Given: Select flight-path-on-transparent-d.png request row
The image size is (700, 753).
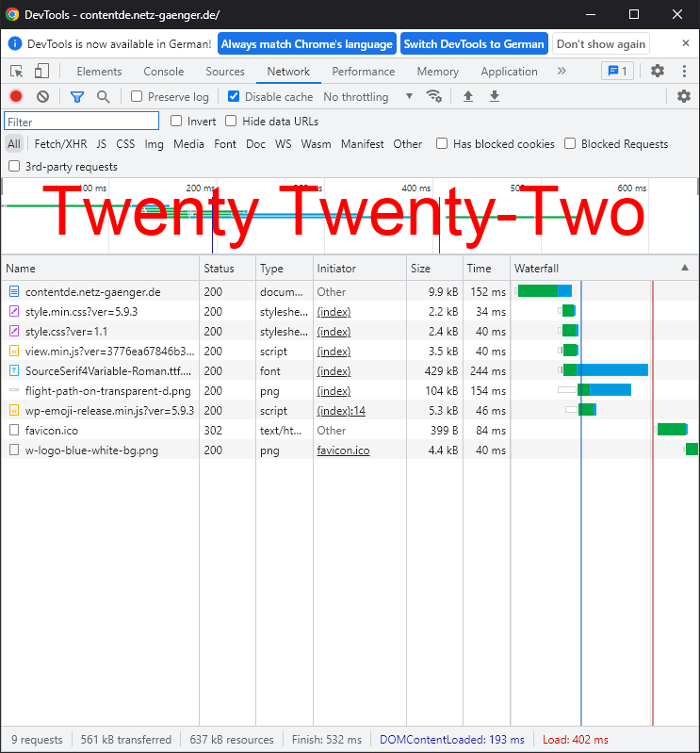Looking at the screenshot, I should click(x=350, y=390).
